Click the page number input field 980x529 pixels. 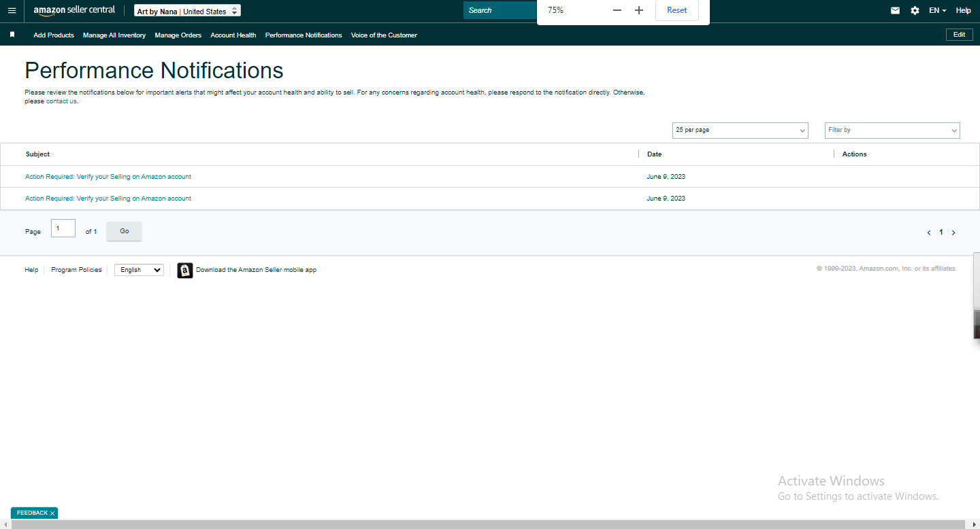63,228
